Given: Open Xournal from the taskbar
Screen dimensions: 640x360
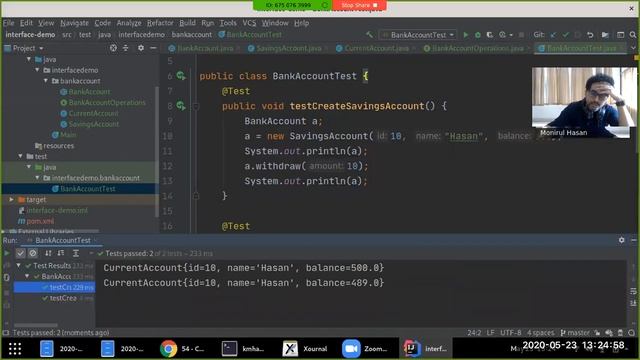Looking at the screenshot, I should coord(305,349).
